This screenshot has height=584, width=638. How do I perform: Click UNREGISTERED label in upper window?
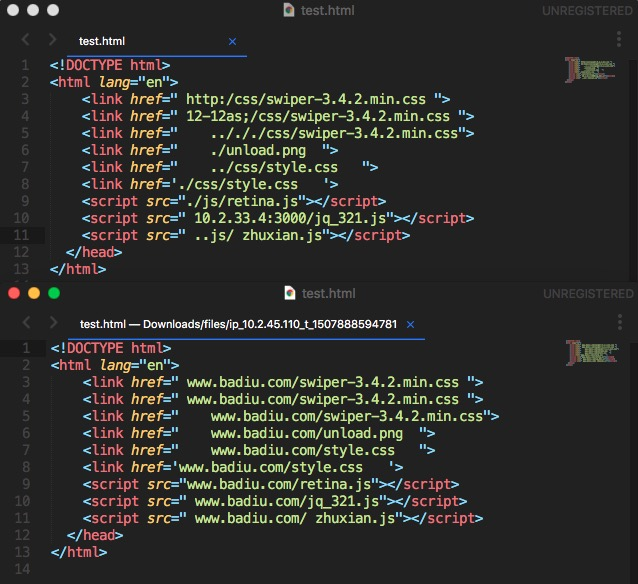[x=587, y=11]
